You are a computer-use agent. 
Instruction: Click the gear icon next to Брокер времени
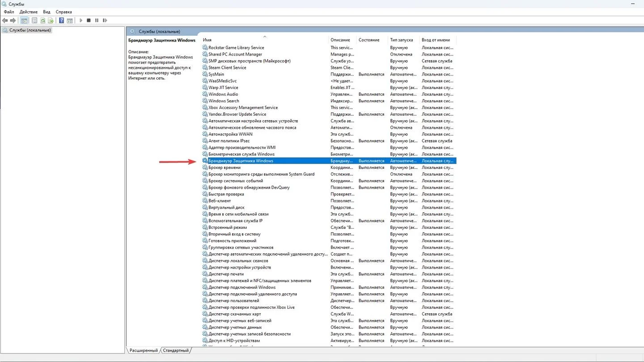pyautogui.click(x=205, y=168)
